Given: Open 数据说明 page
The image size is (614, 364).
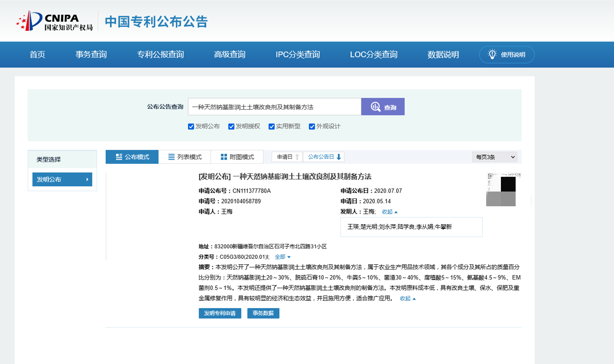Looking at the screenshot, I should (x=443, y=55).
